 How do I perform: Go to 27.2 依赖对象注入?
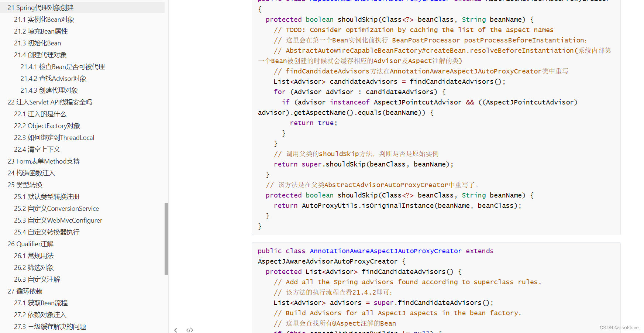coord(40,315)
